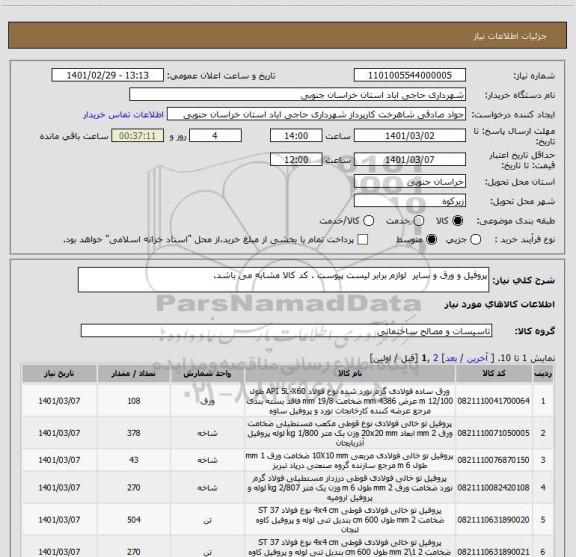
Task: Toggle the اسناد خزانه اسلامی payment checkbox
Action: click(x=363, y=240)
